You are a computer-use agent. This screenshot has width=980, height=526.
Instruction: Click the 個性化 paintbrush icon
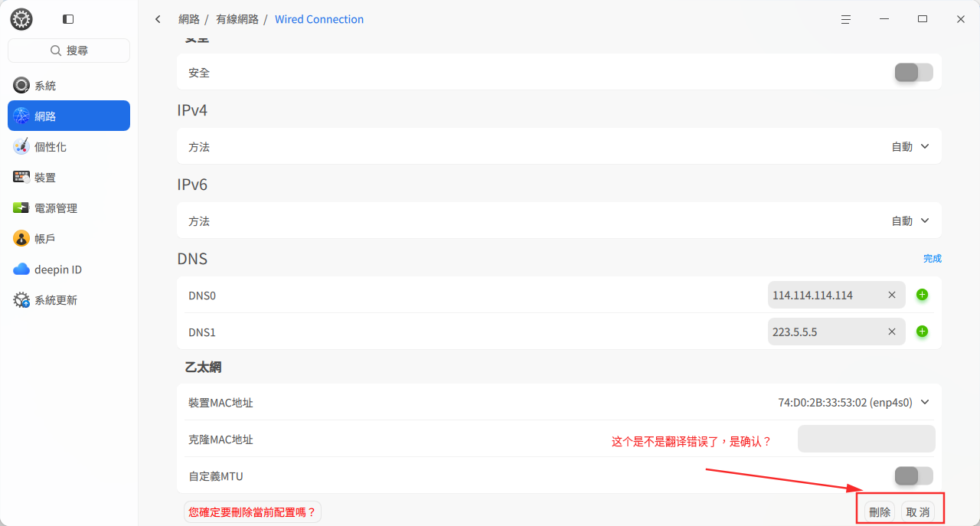[21, 147]
